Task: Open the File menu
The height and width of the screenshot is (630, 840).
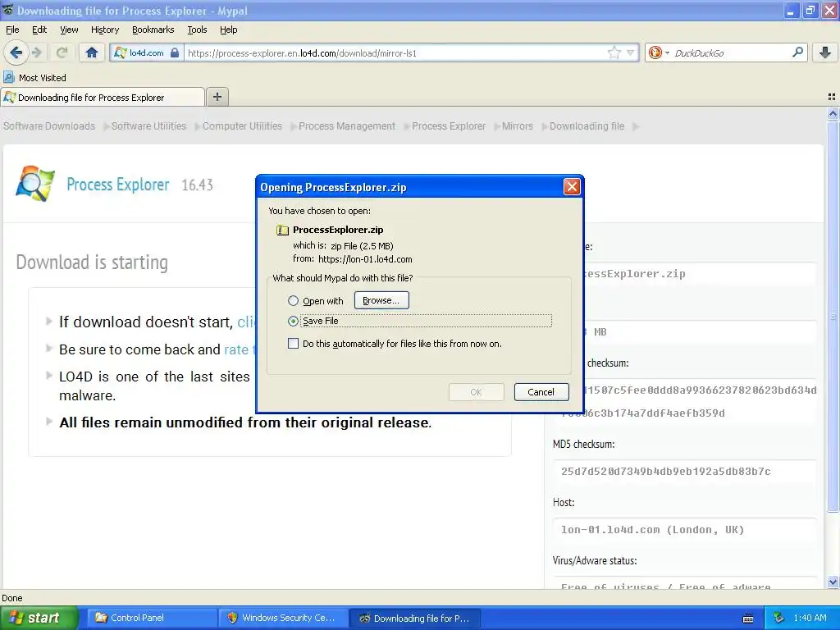Action: [x=12, y=30]
